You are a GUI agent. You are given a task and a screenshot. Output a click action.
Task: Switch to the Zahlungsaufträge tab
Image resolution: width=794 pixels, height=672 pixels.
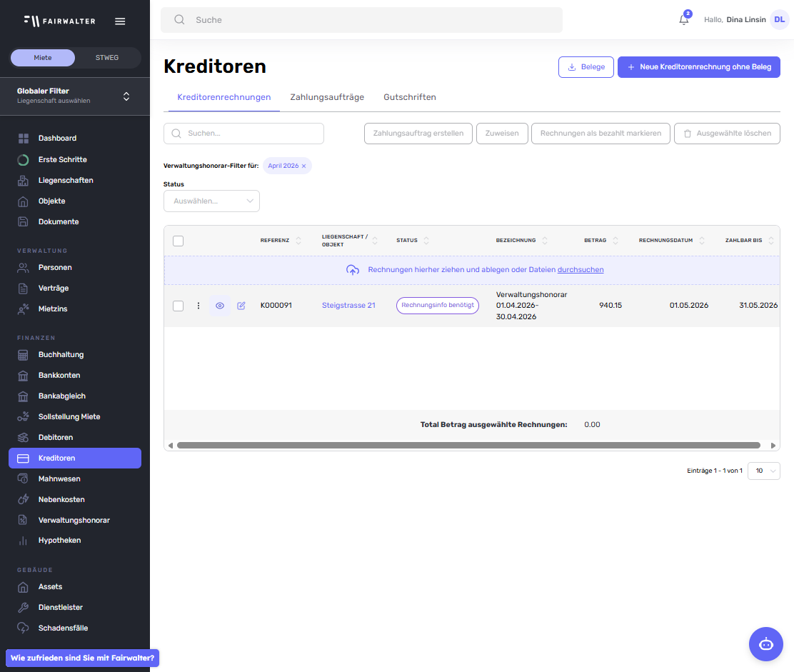pyautogui.click(x=327, y=97)
